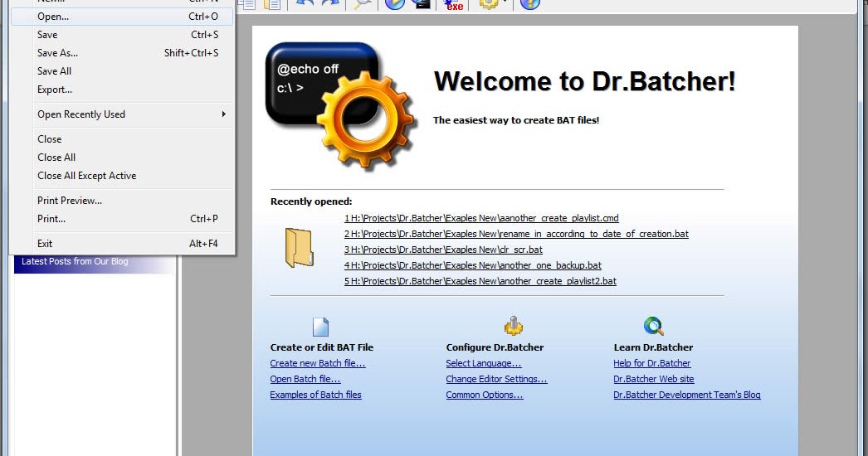Click the Paste clipboard toolbar icon
Viewport: 868px width, 456px height.
tap(272, 4)
